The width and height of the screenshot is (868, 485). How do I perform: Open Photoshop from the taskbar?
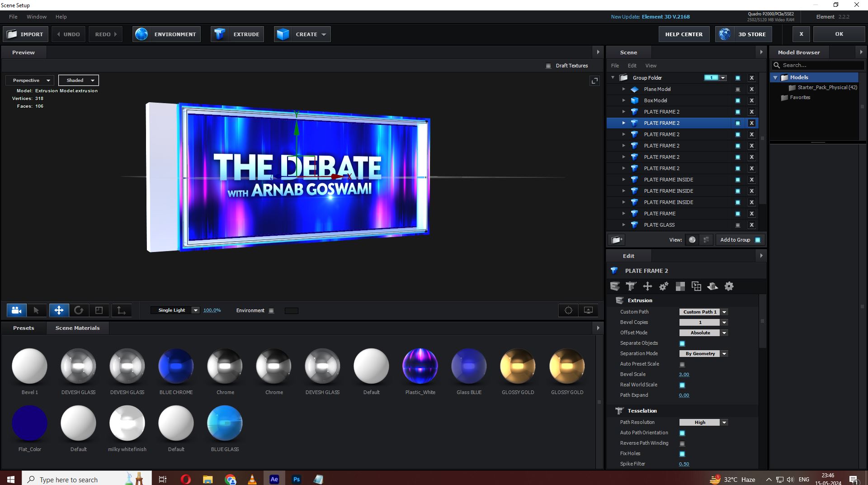coord(296,479)
